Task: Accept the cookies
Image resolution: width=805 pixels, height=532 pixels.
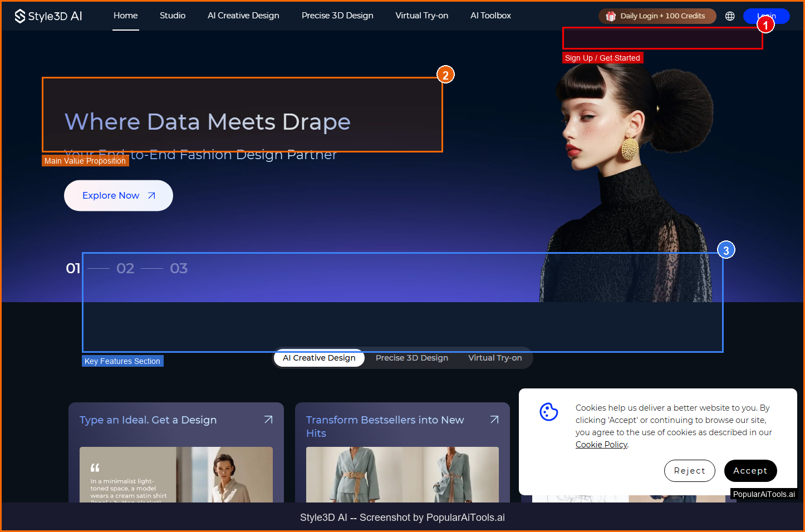Action: pos(750,471)
